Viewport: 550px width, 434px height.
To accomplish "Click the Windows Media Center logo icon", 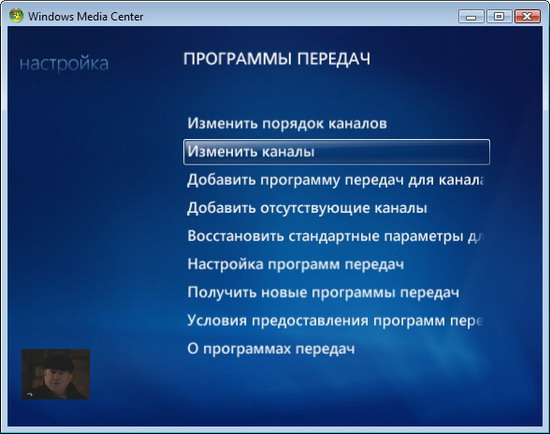I will 16,16.
